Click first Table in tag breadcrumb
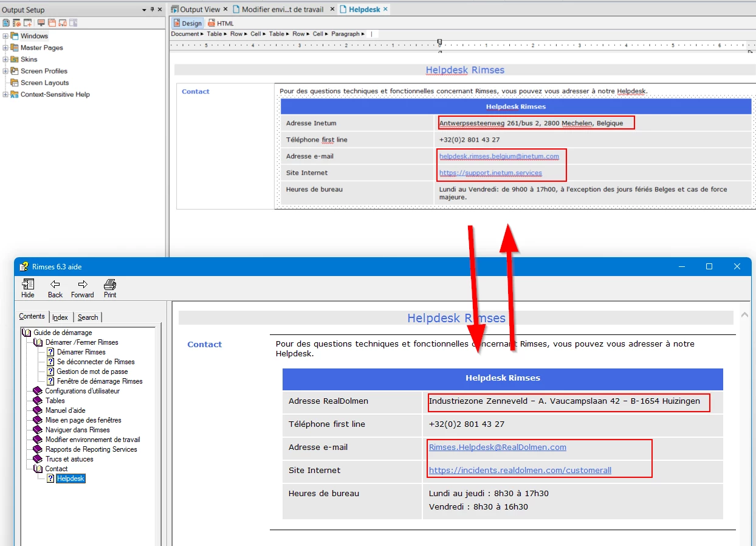 215,34
